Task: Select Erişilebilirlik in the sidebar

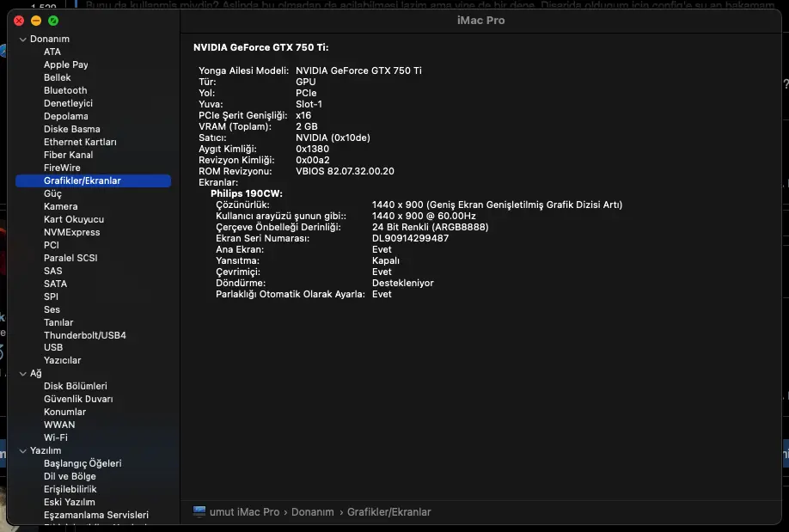Action: click(x=70, y=489)
